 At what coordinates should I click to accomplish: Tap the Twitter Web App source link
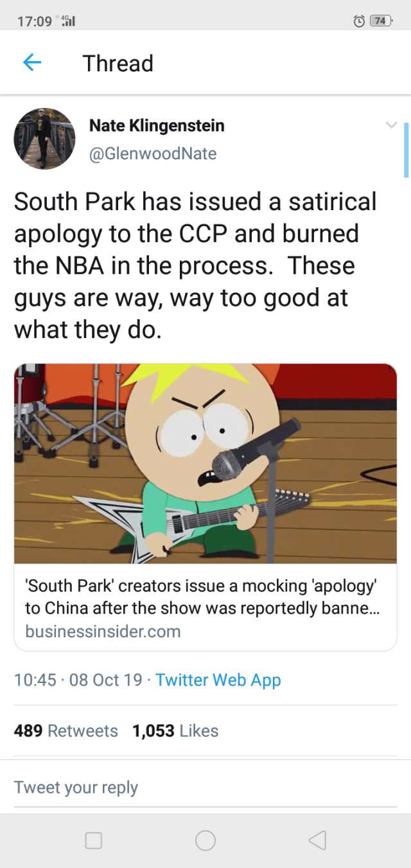coord(218,680)
